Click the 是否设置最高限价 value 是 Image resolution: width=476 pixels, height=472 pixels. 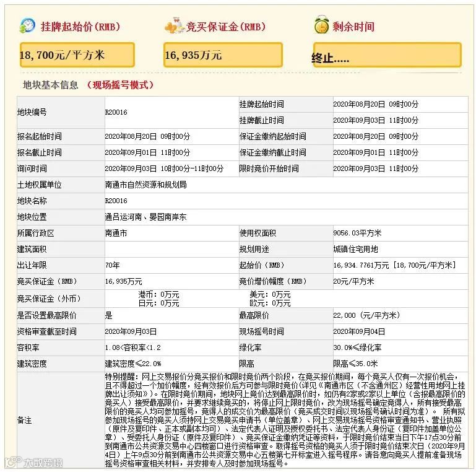(x=109, y=315)
